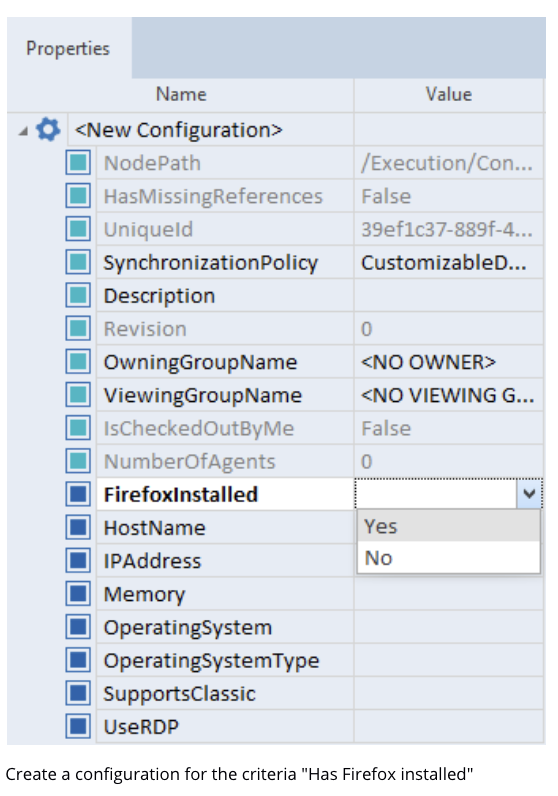
Task: Click the UseRDP property icon
Action: tap(78, 726)
